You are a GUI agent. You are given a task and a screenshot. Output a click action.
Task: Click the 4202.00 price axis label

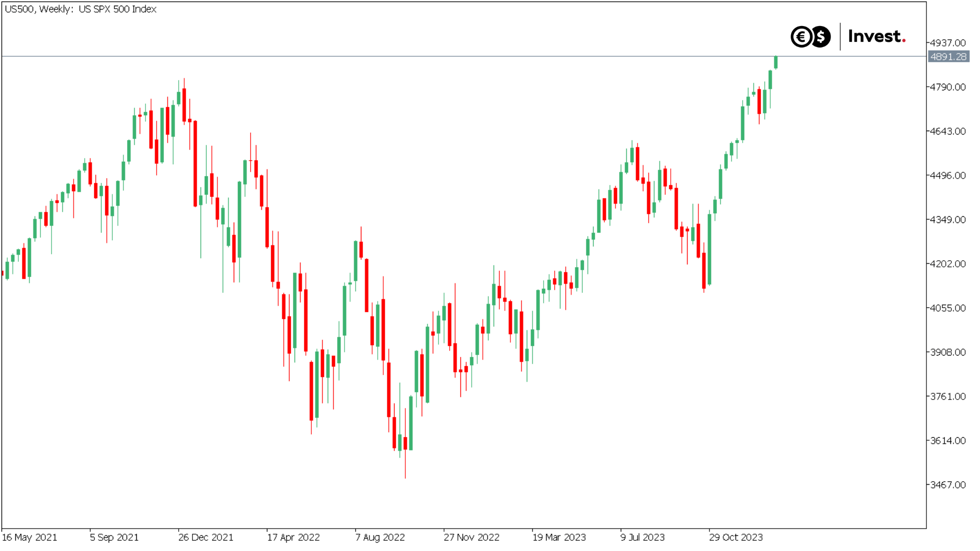point(948,264)
